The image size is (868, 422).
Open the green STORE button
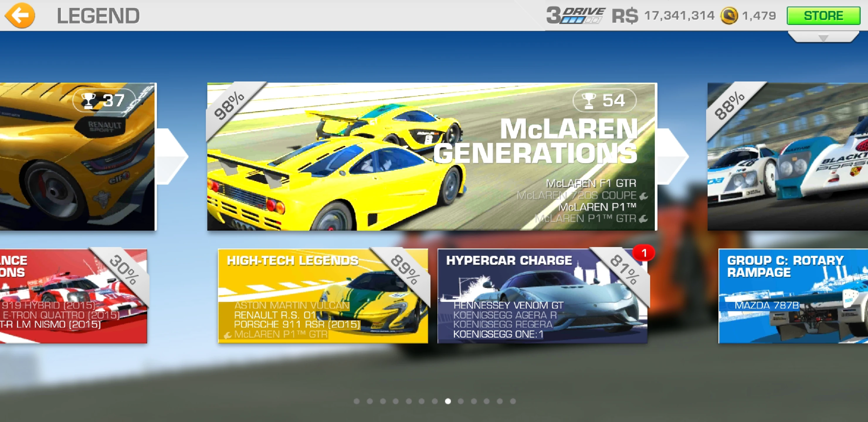[823, 16]
